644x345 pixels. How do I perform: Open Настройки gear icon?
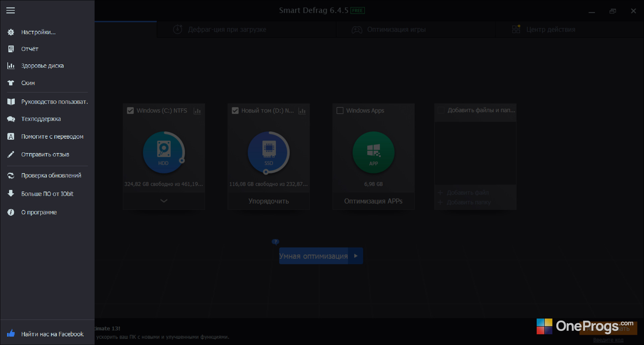click(x=11, y=32)
